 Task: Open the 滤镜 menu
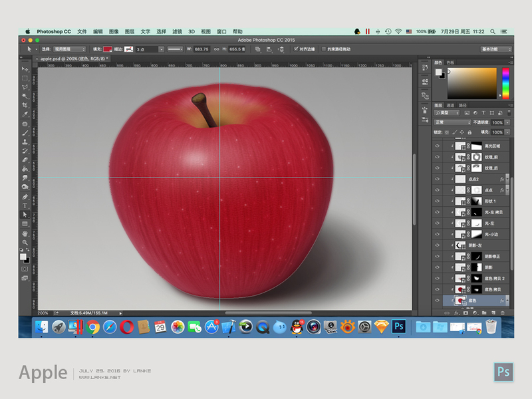click(177, 31)
